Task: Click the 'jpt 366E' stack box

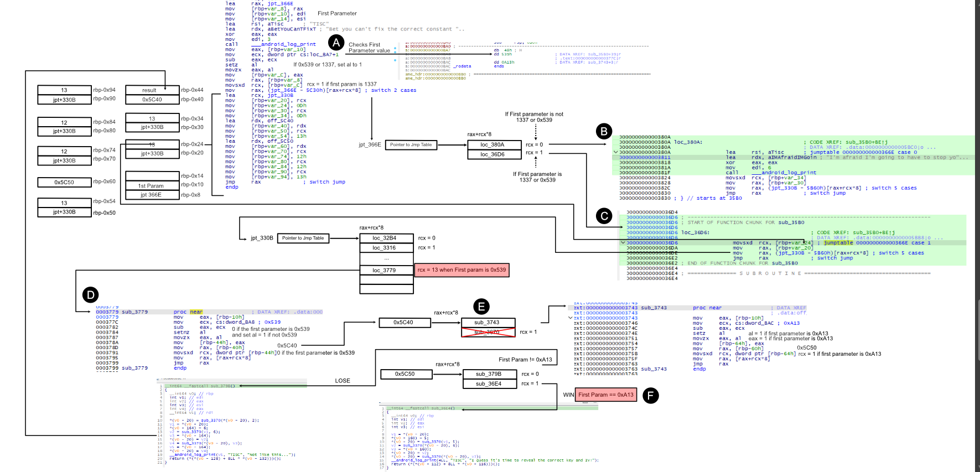Action: (x=151, y=195)
